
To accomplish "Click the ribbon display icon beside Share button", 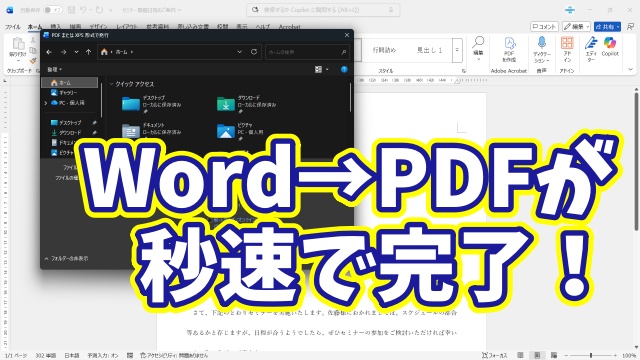I will (631, 27).
